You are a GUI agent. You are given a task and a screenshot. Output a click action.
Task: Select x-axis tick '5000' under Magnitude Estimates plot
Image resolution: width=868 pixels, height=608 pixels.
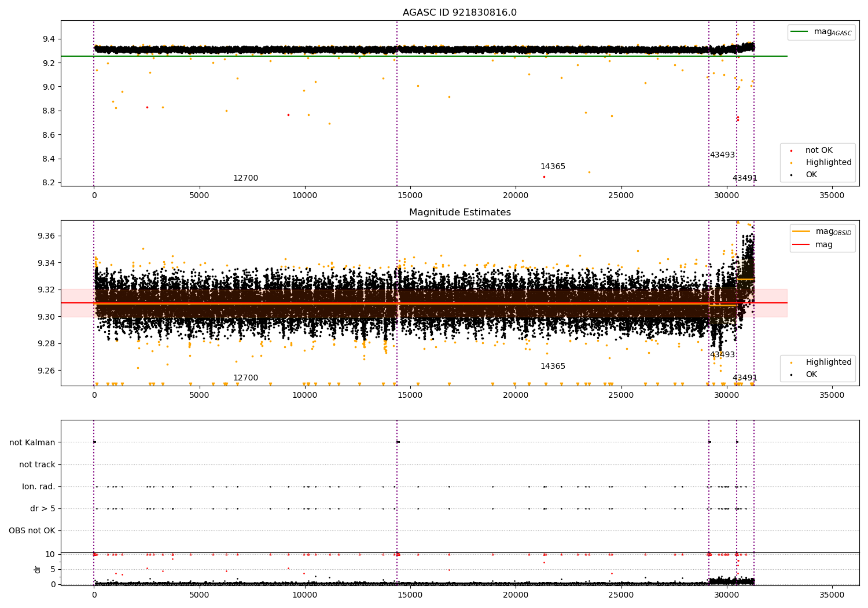(199, 395)
